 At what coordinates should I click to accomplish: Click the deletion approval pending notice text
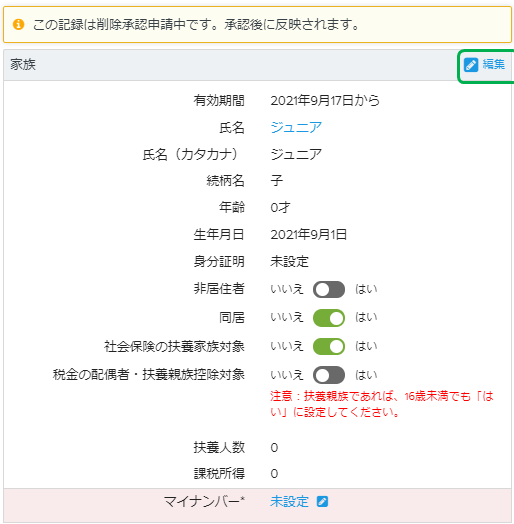[196, 25]
